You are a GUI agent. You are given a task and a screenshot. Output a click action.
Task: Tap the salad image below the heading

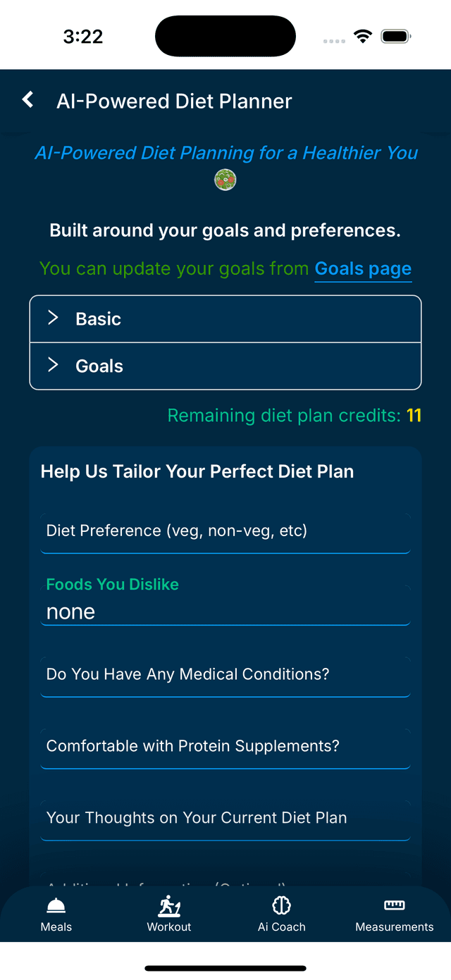tap(225, 180)
